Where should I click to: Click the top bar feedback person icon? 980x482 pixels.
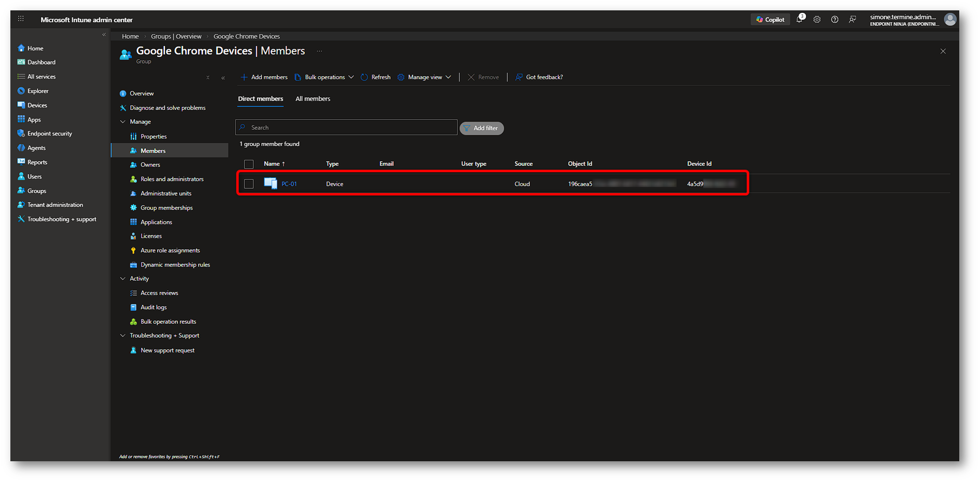coord(853,20)
